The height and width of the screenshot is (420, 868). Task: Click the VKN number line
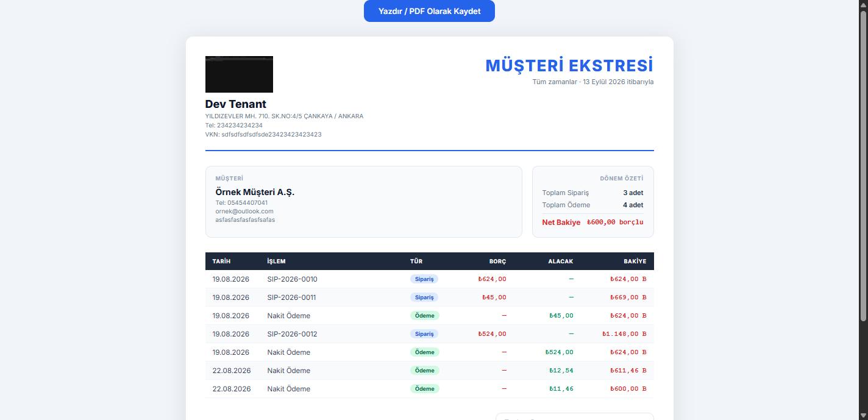(x=263, y=134)
